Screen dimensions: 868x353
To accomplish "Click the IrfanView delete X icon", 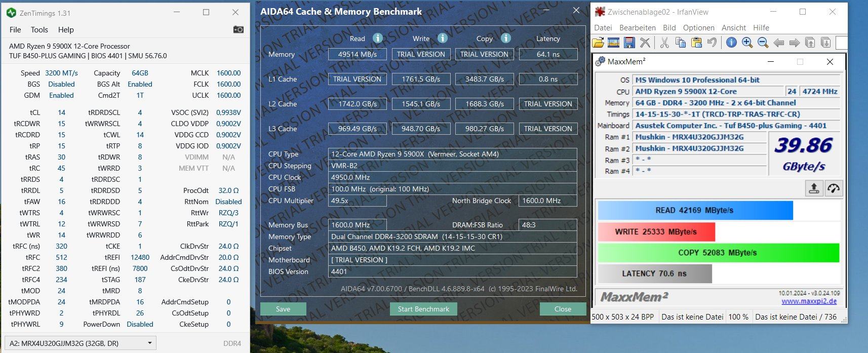I will click(x=645, y=43).
